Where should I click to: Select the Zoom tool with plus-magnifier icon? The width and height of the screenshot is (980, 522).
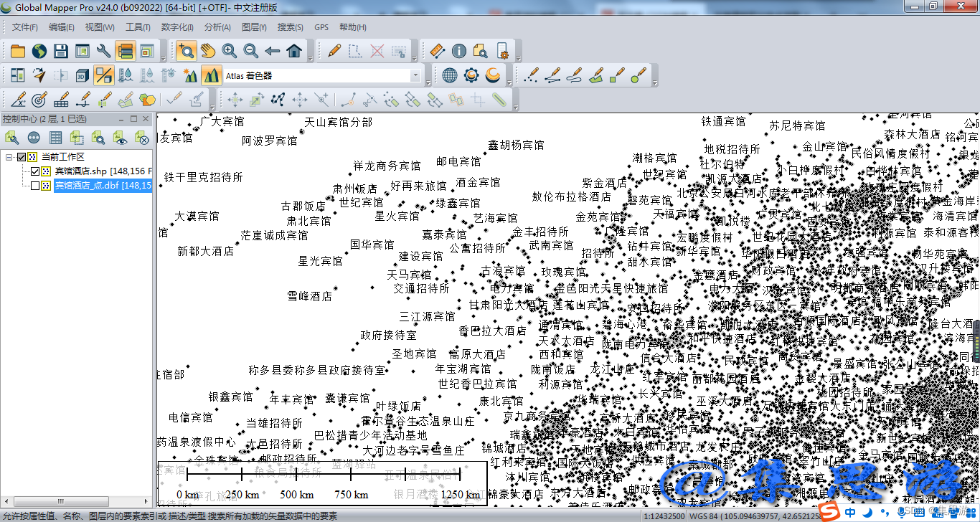[x=187, y=51]
